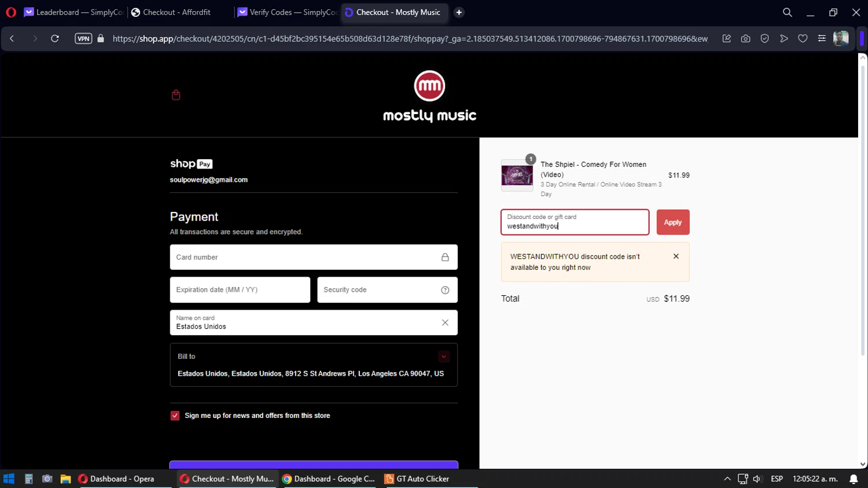The image size is (868, 488).
Task: Open the Windows Start menu
Action: tap(9, 479)
